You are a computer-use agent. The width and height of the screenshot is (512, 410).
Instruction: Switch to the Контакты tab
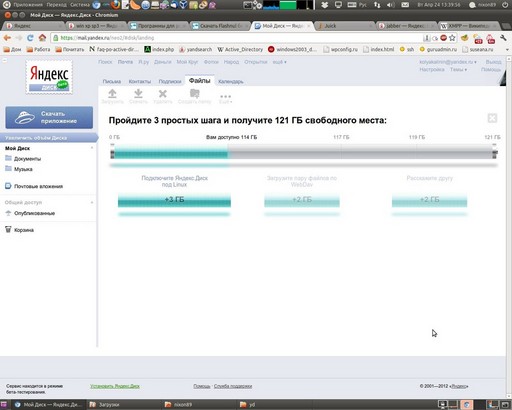coord(140,81)
